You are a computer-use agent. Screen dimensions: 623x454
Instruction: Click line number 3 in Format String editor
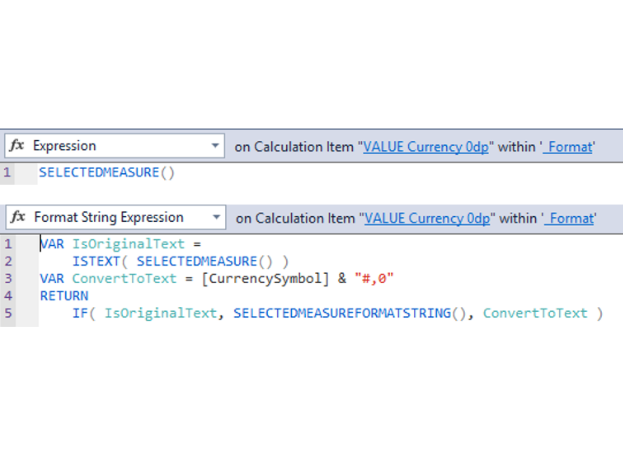point(8,278)
